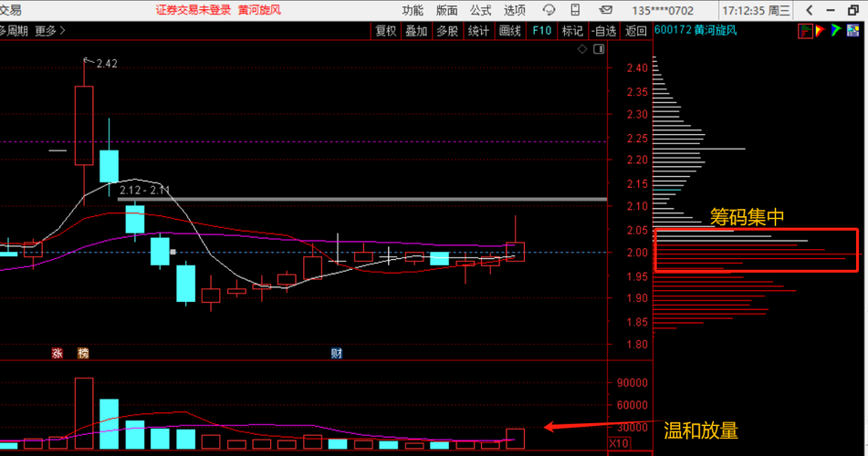Click the 2.12 - 2.11 gap label
Screen dimensions: 868x456
point(144,190)
